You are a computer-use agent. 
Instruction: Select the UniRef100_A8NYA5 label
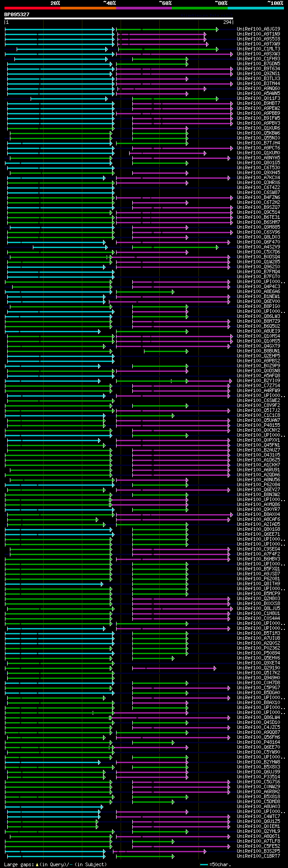[x=258, y=158]
